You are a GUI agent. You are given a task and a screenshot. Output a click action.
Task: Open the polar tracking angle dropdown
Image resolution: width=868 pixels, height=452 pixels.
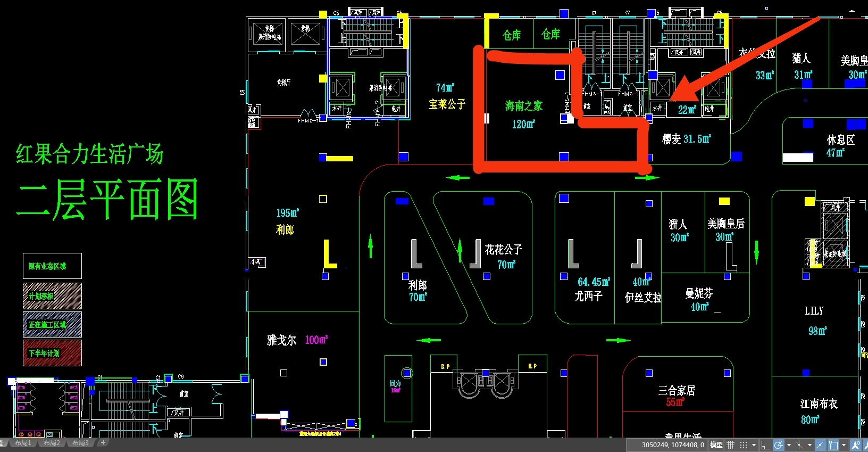[789, 445]
